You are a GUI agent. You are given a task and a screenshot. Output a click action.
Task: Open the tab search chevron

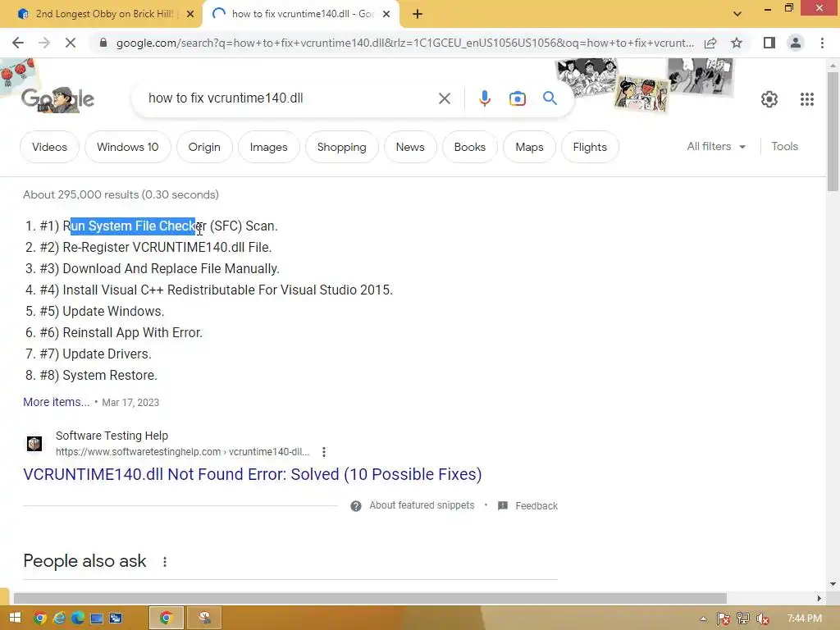click(737, 14)
